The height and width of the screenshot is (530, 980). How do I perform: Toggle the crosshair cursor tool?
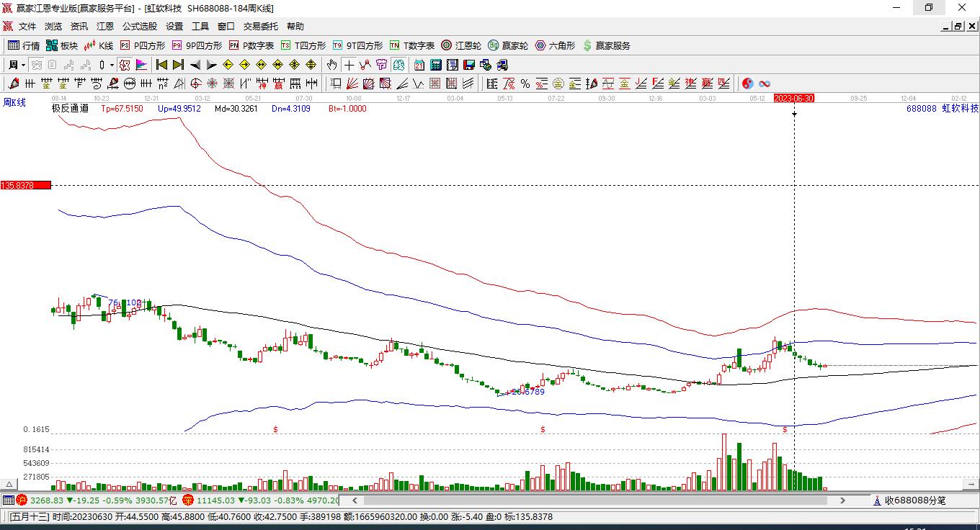pyautogui.click(x=349, y=65)
